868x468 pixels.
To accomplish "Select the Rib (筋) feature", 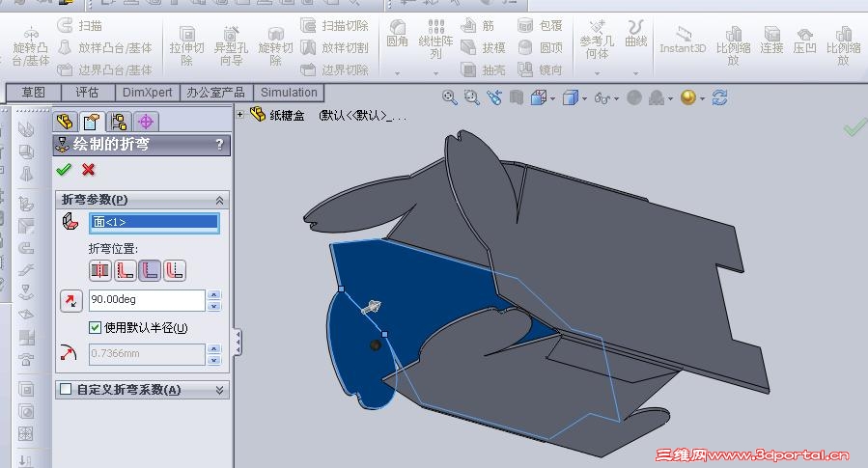I will [x=478, y=25].
